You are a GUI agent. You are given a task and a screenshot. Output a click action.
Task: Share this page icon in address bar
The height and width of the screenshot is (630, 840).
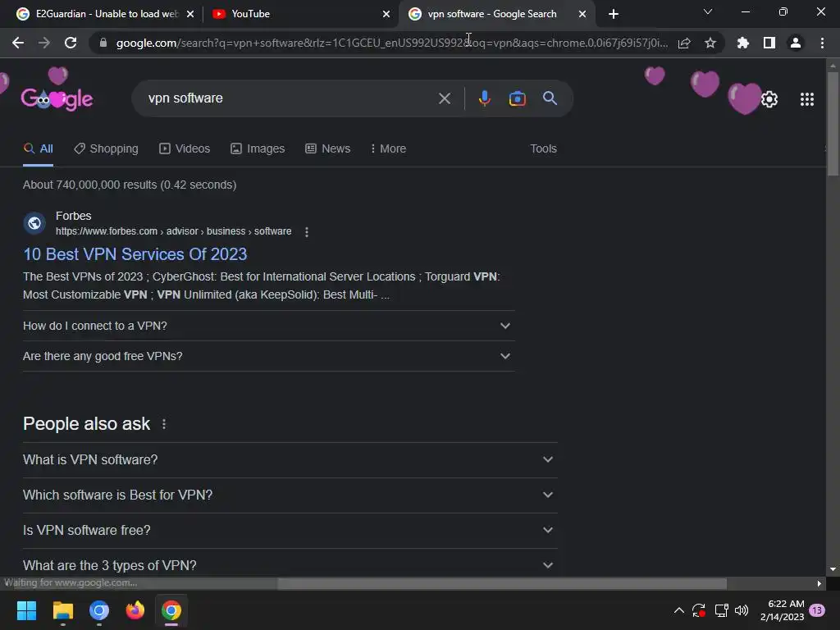(684, 43)
